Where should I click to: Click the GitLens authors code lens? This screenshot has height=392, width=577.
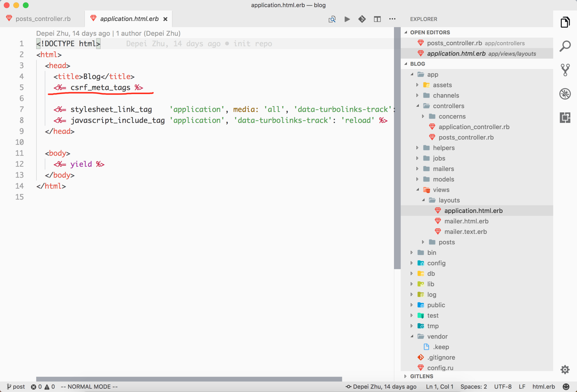(x=108, y=33)
